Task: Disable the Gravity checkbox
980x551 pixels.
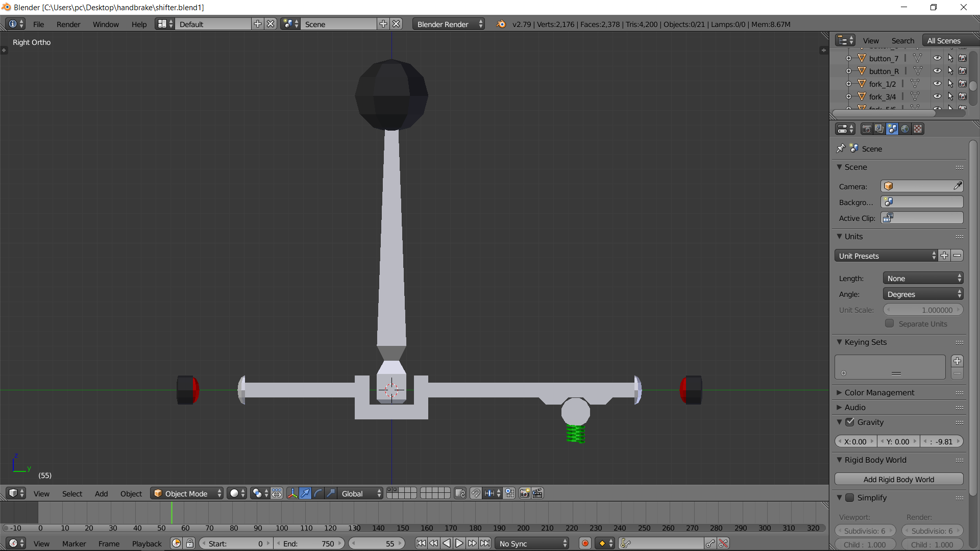Action: tap(850, 422)
